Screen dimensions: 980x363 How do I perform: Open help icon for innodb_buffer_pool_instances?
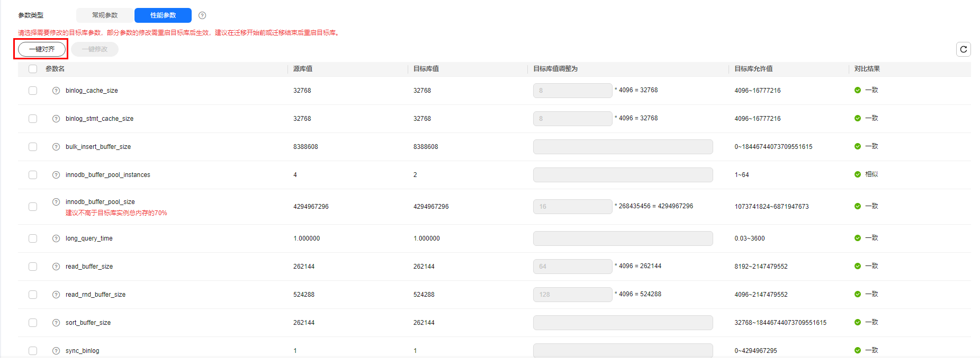[56, 175]
